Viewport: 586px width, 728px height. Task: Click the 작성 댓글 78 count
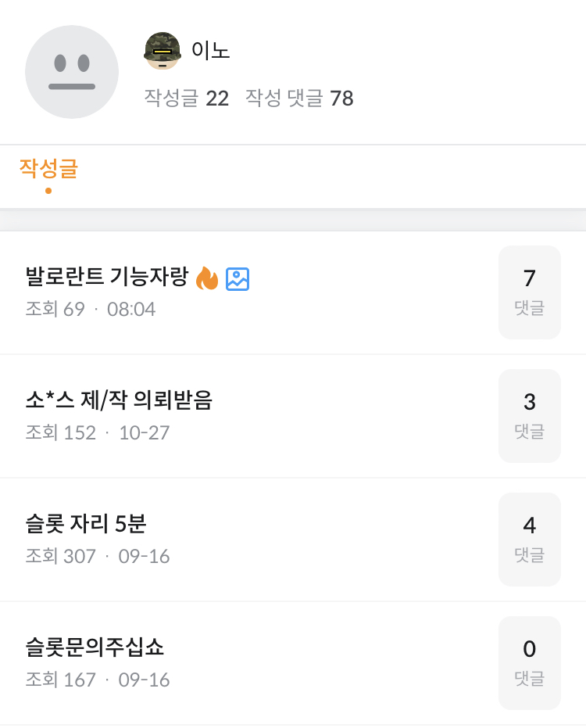[x=299, y=99]
